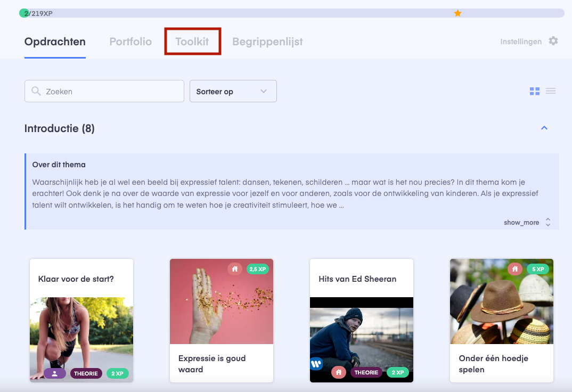Click the XP progress bar
The width and height of the screenshot is (572, 392).
click(x=292, y=13)
